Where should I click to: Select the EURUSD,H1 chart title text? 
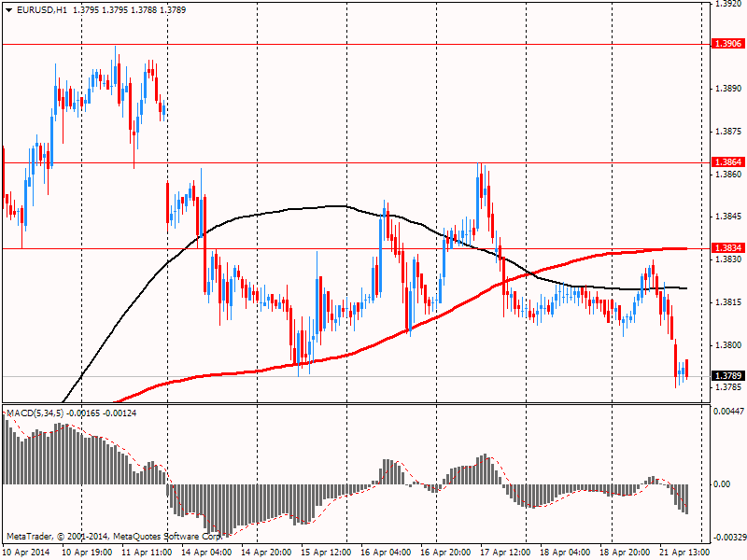pyautogui.click(x=41, y=10)
